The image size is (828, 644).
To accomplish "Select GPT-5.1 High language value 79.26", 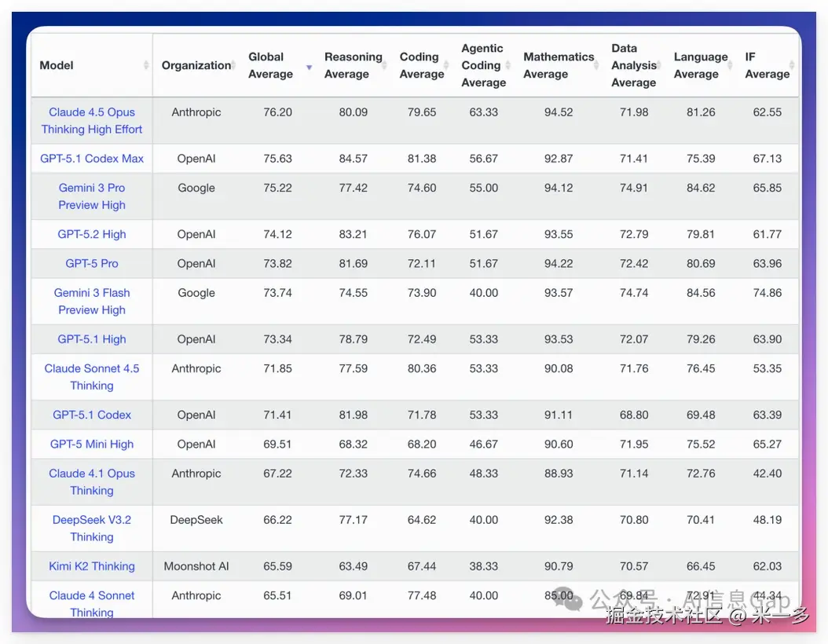I will coord(701,339).
